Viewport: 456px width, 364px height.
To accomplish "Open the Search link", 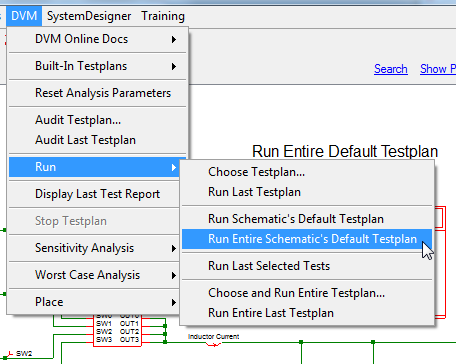I will coord(391,69).
